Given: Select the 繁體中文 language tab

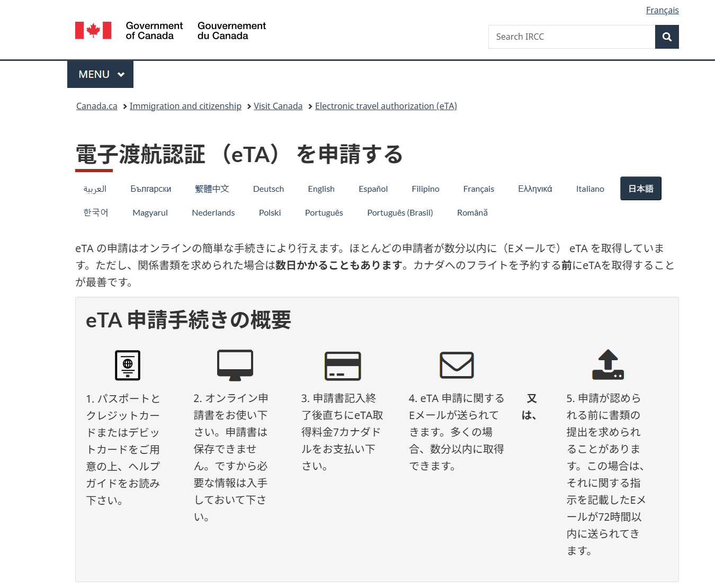Looking at the screenshot, I should [x=212, y=189].
